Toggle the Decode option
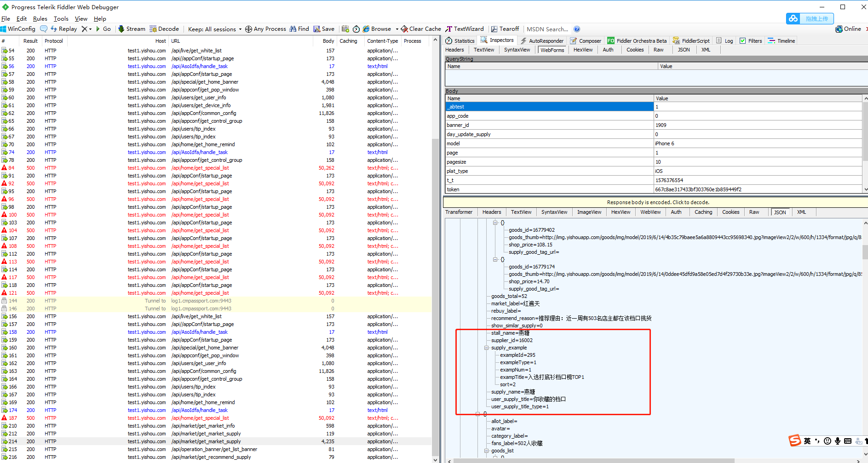 164,29
